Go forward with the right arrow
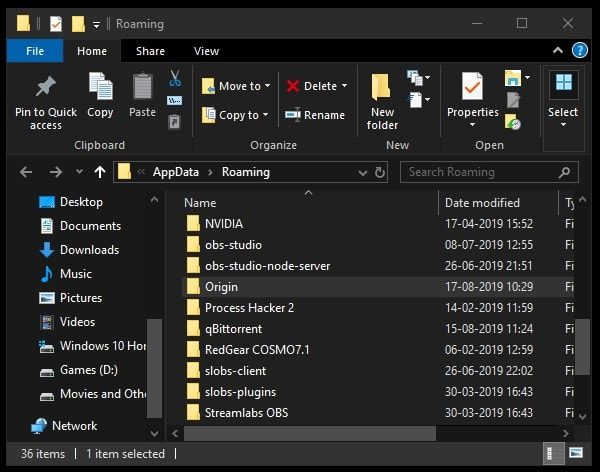The image size is (600, 472). [56, 172]
